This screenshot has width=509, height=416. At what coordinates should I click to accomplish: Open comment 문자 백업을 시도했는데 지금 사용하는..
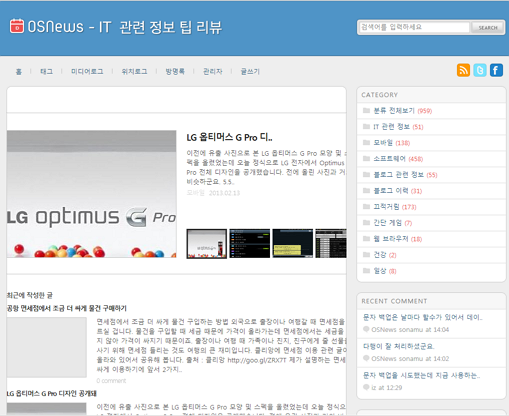[422, 375]
